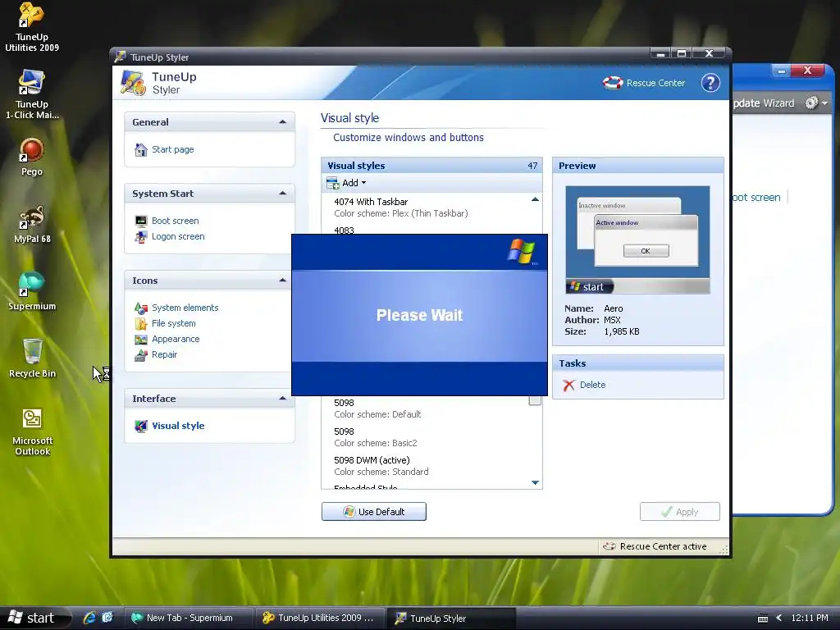Click Rescue Center active status bar entry
The width and height of the screenshot is (840, 630).
655,546
